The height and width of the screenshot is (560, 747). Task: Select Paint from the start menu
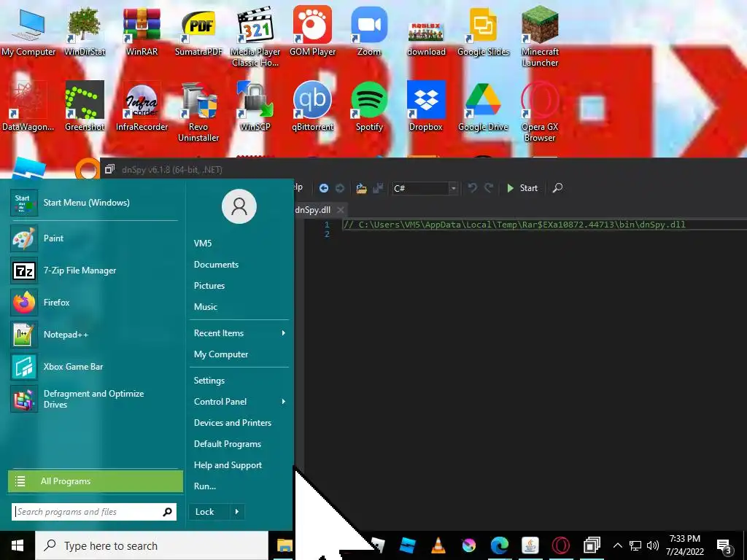pos(94,238)
